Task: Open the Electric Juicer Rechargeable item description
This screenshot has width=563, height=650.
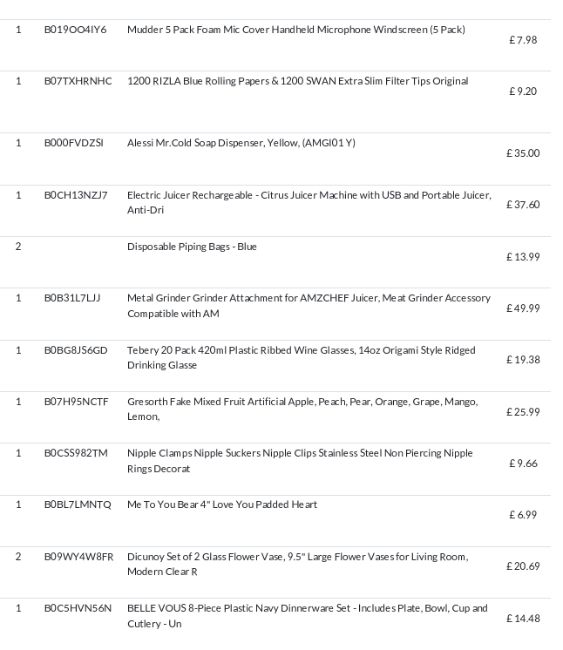Action: click(309, 203)
